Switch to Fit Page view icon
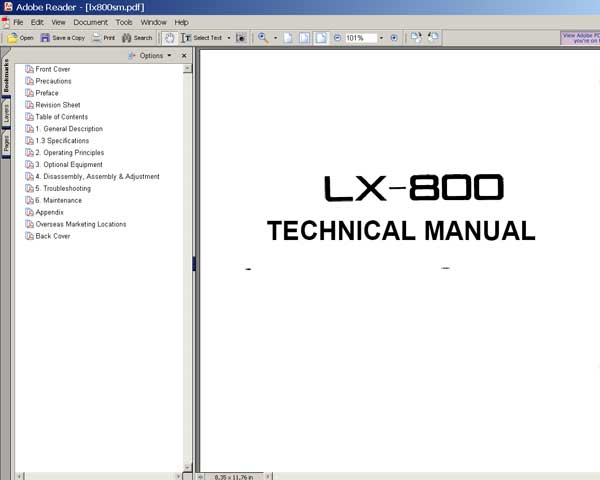This screenshot has width=600, height=480. click(x=305, y=38)
